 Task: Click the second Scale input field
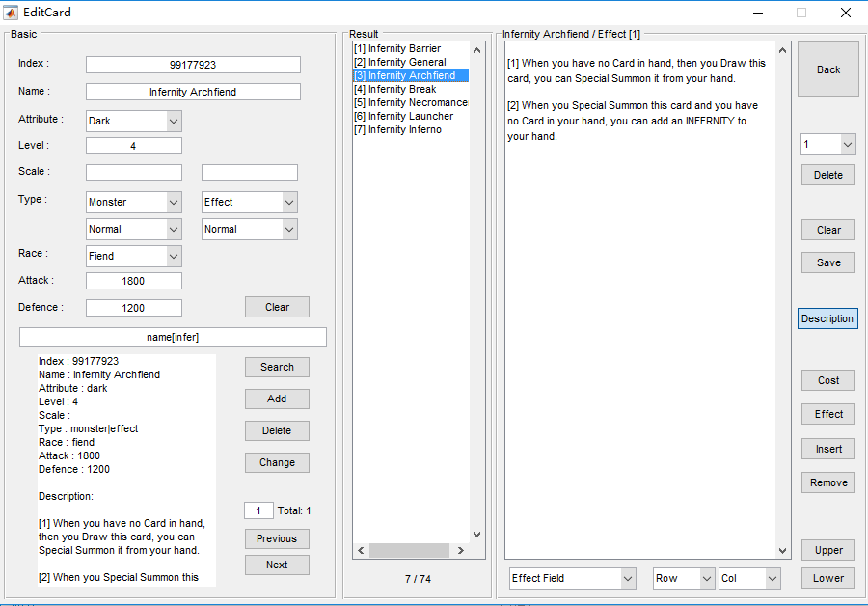click(x=250, y=173)
